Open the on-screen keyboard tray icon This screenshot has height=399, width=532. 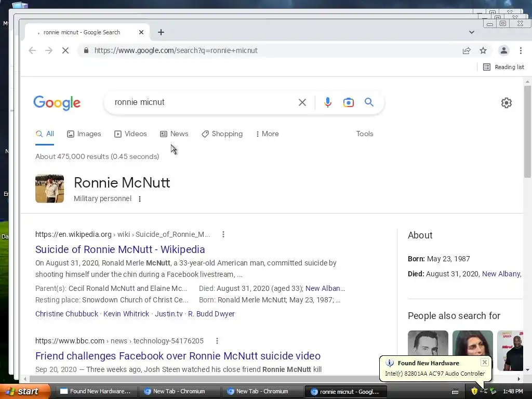[x=455, y=392]
